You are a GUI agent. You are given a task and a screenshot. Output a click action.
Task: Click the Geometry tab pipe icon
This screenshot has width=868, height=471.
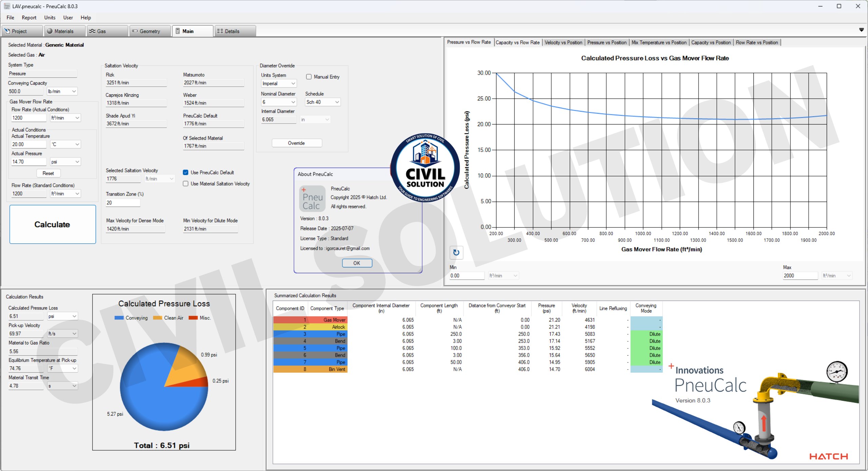coord(135,31)
